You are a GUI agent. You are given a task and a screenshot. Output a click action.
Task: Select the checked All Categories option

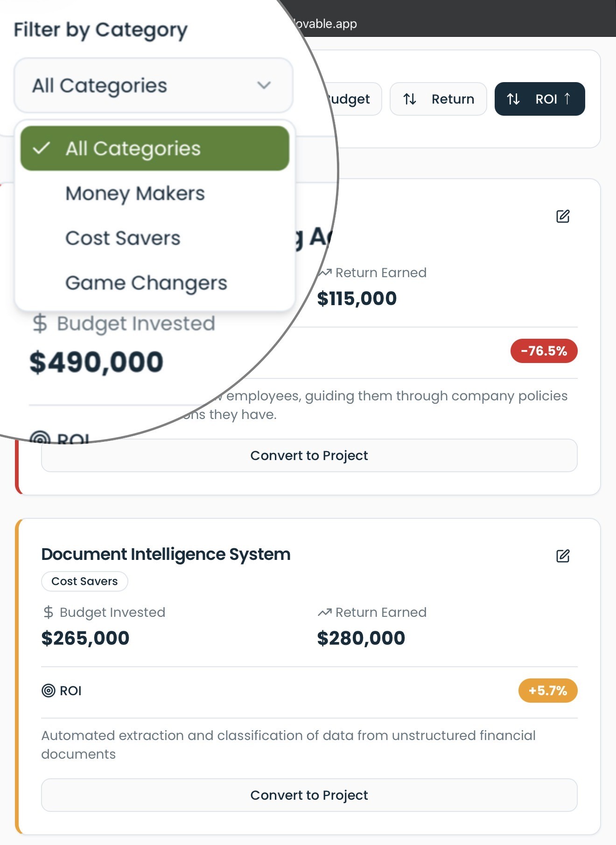(x=154, y=148)
